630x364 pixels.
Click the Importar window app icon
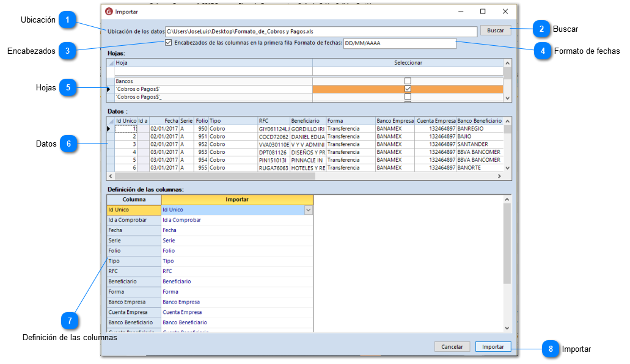pos(109,12)
